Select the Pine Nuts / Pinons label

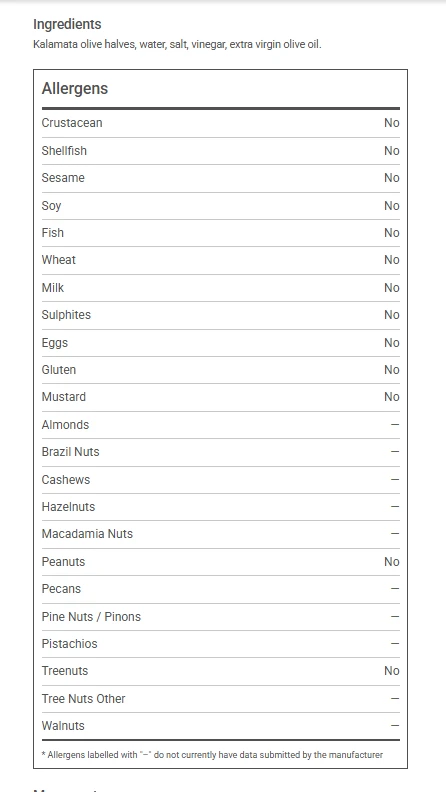[91, 617]
